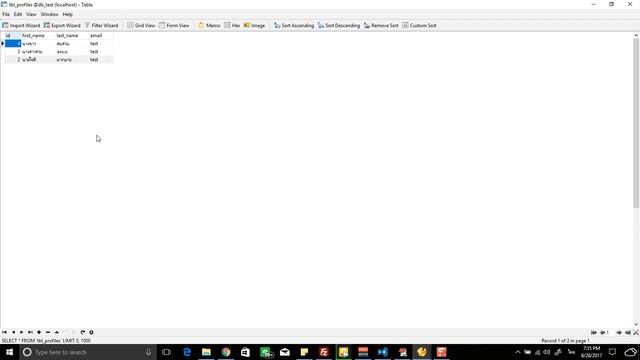640x360 pixels.
Task: Open the Edit menu
Action: (18, 14)
